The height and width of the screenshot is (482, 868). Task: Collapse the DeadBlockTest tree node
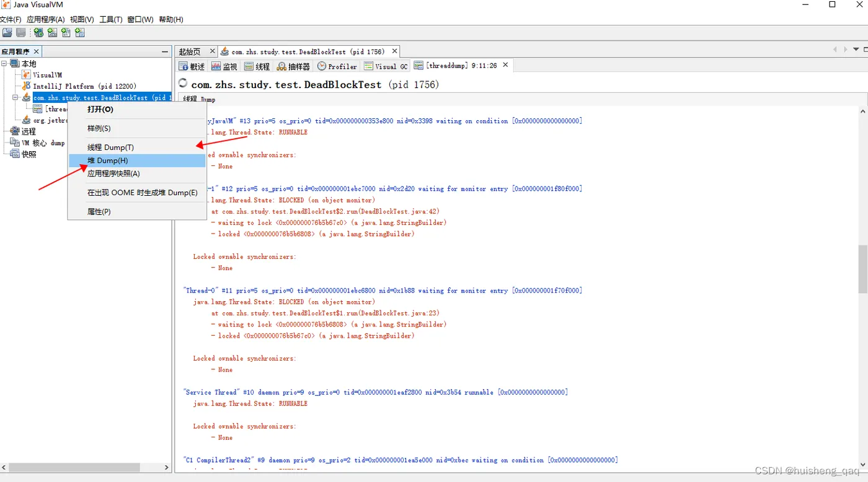click(15, 97)
